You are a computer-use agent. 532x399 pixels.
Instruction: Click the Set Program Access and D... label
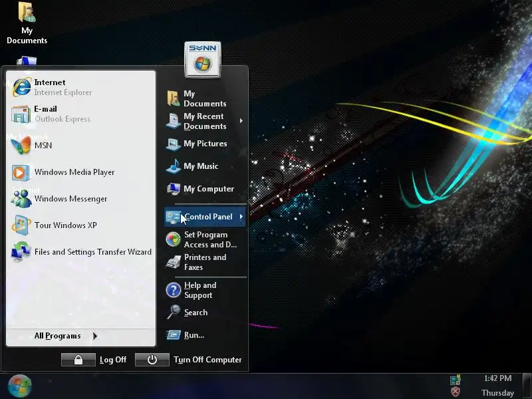(210, 240)
